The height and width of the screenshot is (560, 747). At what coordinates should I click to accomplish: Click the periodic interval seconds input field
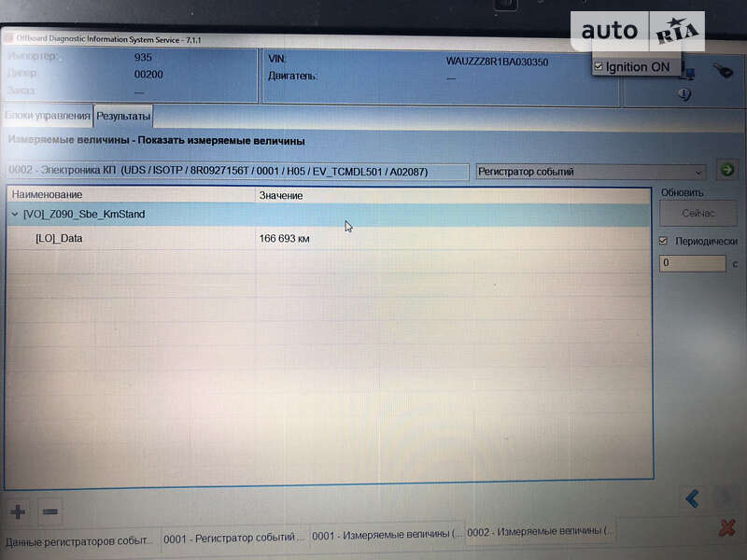[691, 263]
